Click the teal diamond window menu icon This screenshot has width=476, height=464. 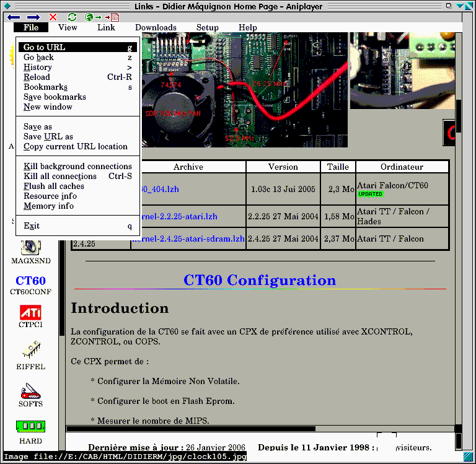point(7,6)
